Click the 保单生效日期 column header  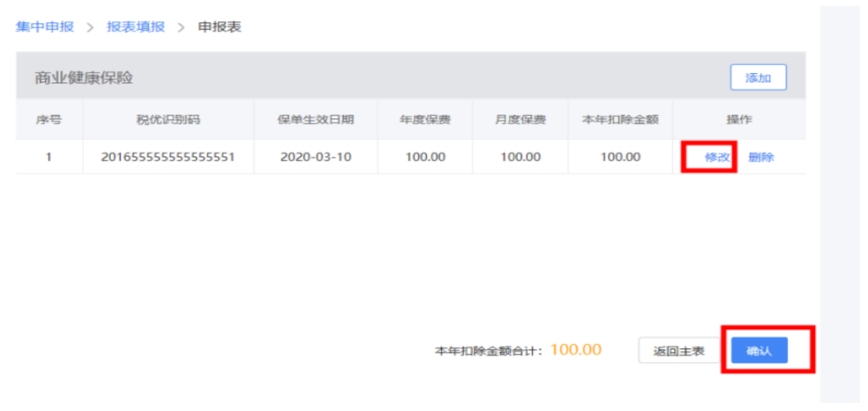316,120
